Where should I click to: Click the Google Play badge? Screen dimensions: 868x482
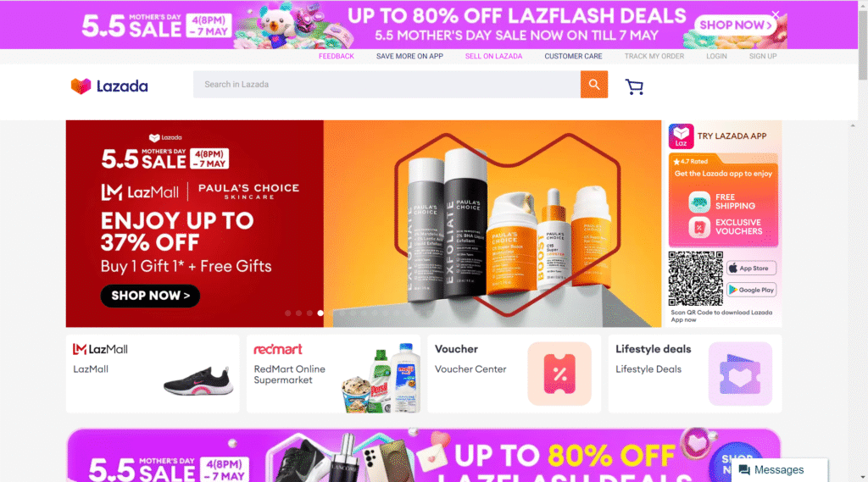751,290
